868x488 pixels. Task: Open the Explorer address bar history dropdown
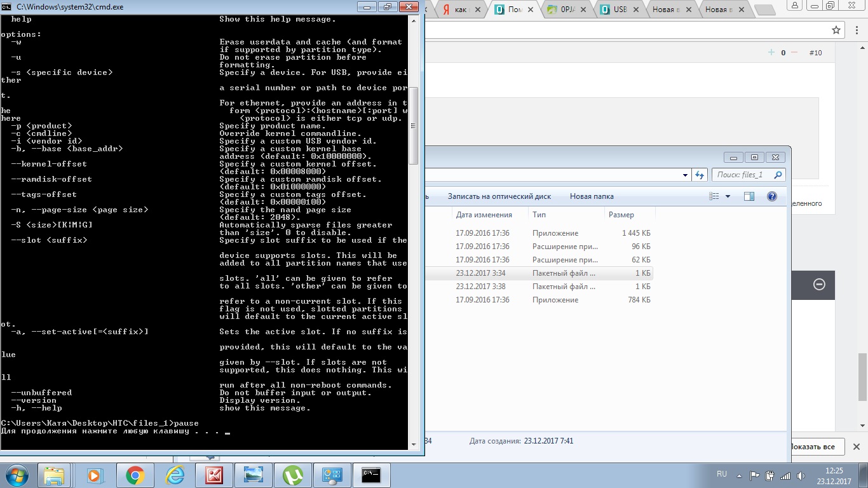tap(685, 175)
